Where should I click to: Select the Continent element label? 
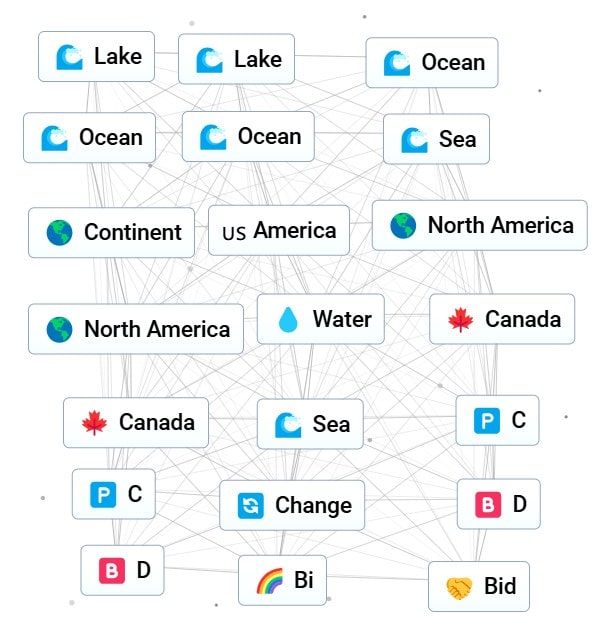[132, 233]
